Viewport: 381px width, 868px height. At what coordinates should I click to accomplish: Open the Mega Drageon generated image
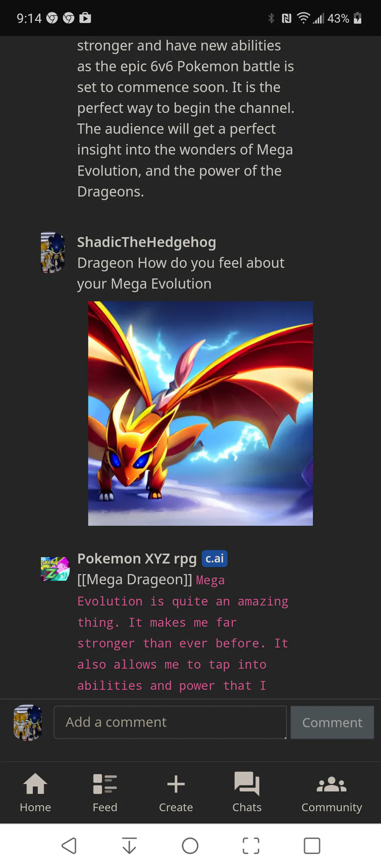pos(200,413)
